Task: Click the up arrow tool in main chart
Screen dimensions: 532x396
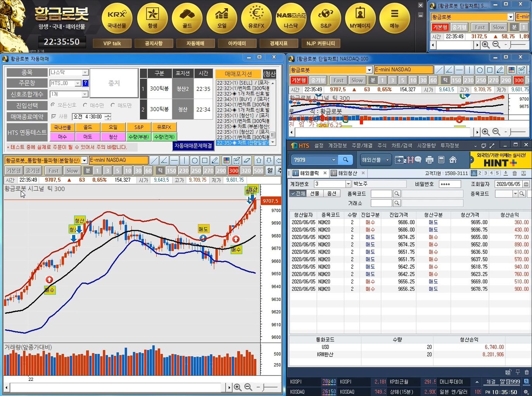Action: 259,160
